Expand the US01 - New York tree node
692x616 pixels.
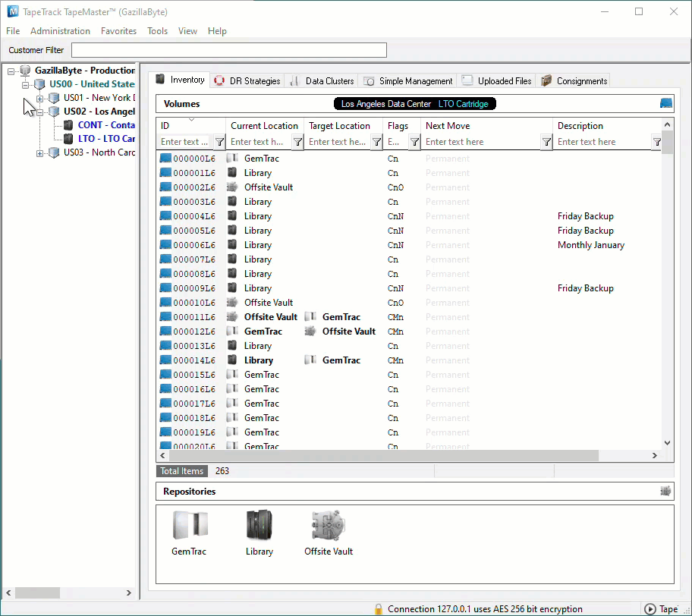(39, 98)
